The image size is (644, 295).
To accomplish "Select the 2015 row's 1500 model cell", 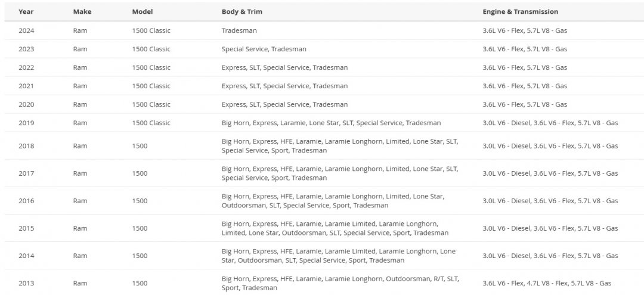I will [x=140, y=228].
